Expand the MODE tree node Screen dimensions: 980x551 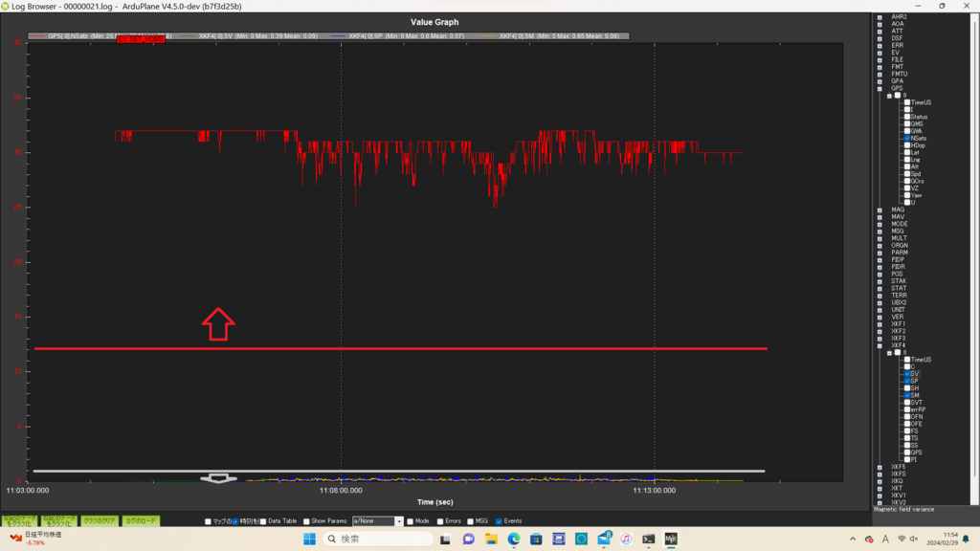click(x=880, y=224)
